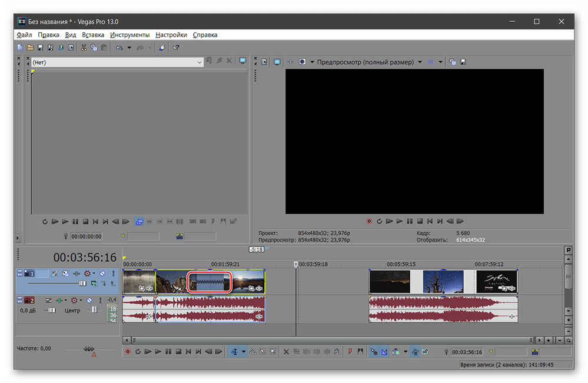Mute audio track 2

pos(89,300)
